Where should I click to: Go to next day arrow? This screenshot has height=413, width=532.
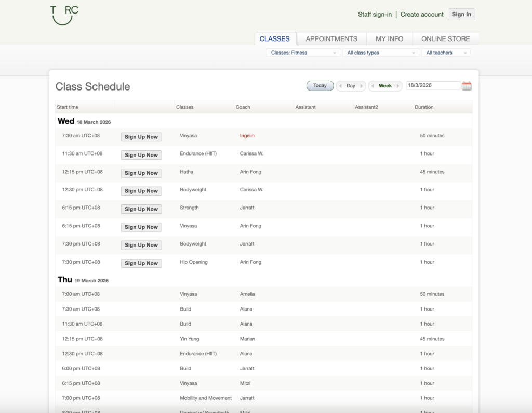coord(362,86)
